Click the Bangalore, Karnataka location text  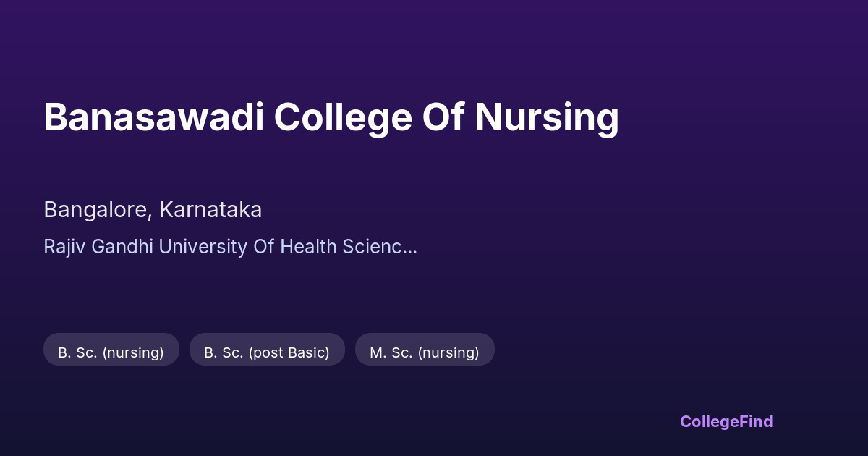point(153,210)
